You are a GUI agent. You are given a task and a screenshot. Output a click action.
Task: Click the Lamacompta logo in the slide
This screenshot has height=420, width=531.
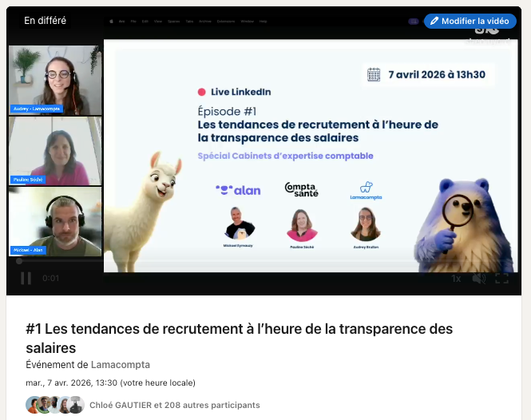(x=366, y=191)
